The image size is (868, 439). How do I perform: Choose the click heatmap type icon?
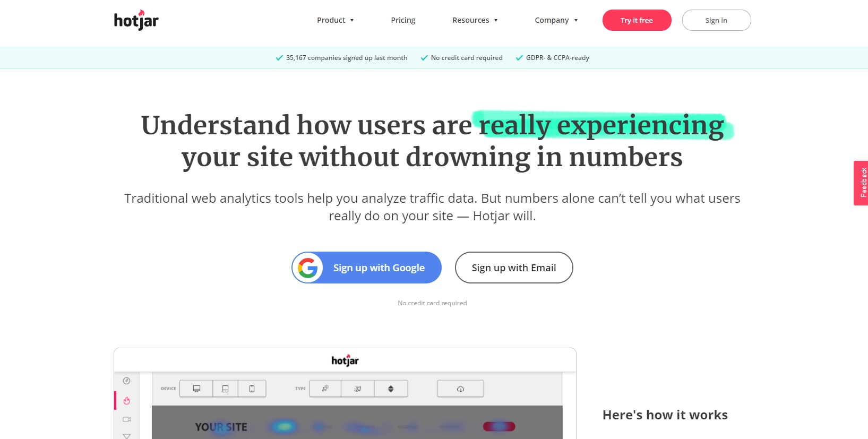coord(325,389)
